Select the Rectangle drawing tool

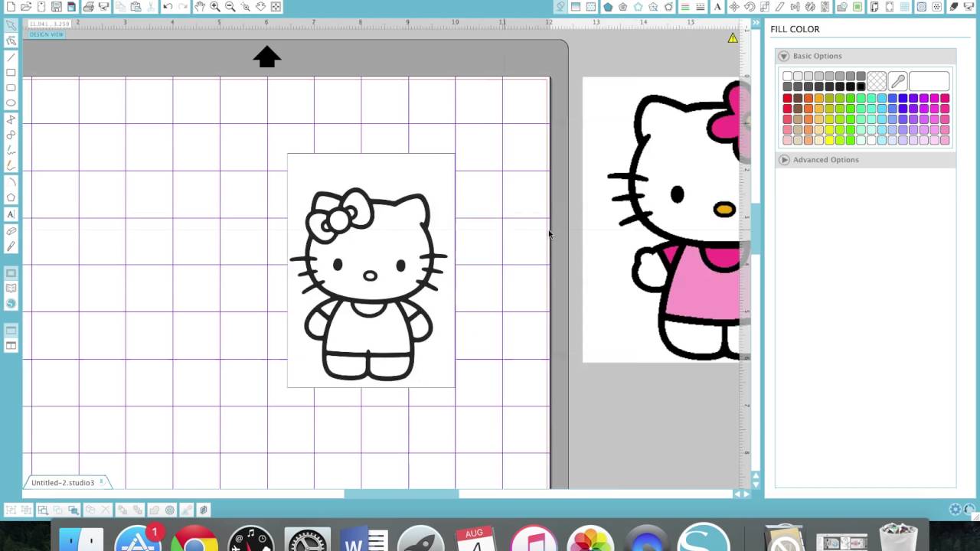point(11,73)
